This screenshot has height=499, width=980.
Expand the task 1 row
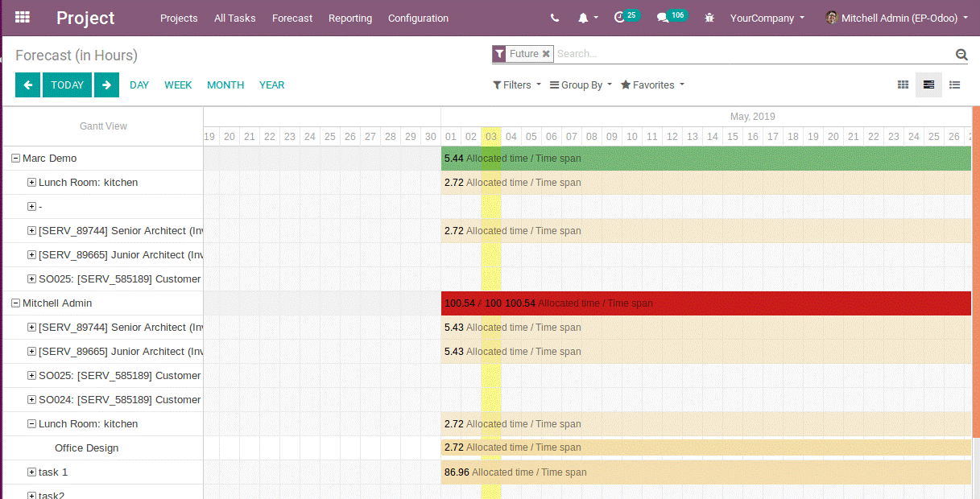(31, 472)
